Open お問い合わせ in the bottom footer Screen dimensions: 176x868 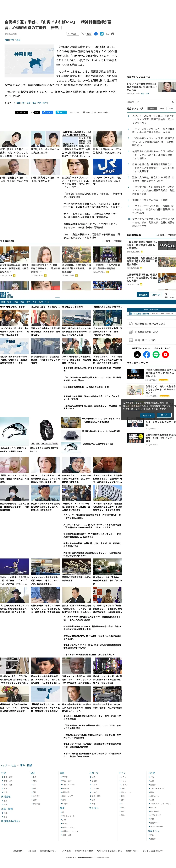pos(132,851)
